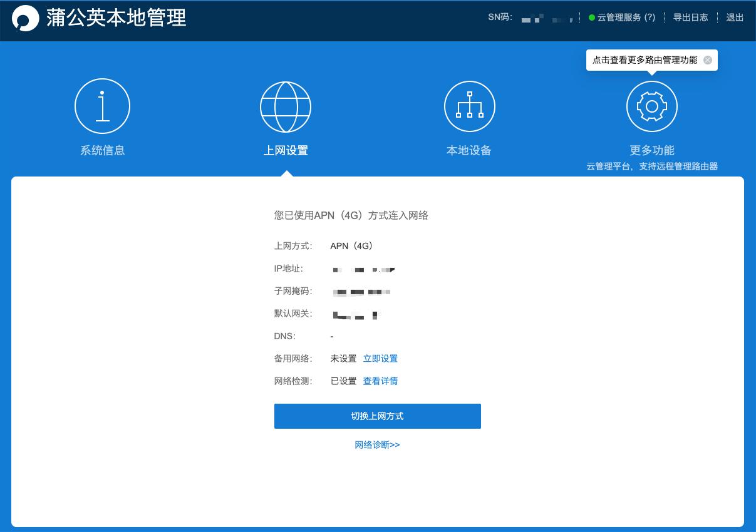Click the DNS value field

[x=332, y=336]
